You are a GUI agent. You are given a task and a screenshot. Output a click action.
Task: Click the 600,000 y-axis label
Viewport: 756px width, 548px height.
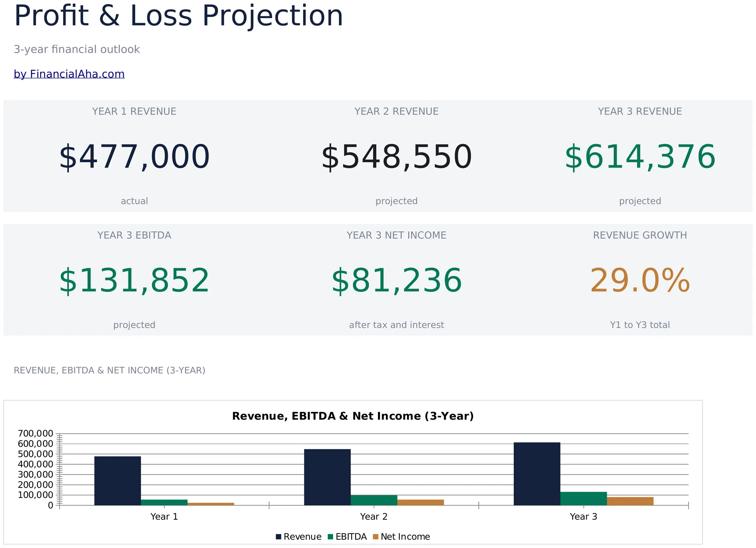click(36, 444)
